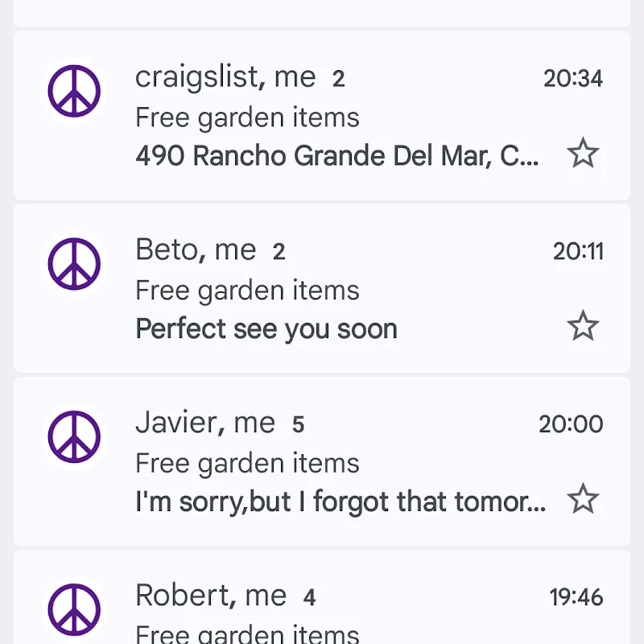Tap Robert's peace sign avatar
The height and width of the screenshot is (644, 644).
pyautogui.click(x=74, y=609)
